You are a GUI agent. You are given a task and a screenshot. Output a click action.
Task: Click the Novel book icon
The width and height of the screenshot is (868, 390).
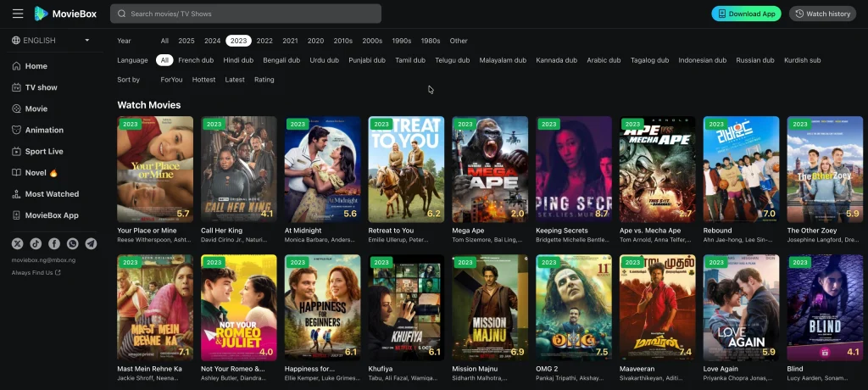[16, 173]
